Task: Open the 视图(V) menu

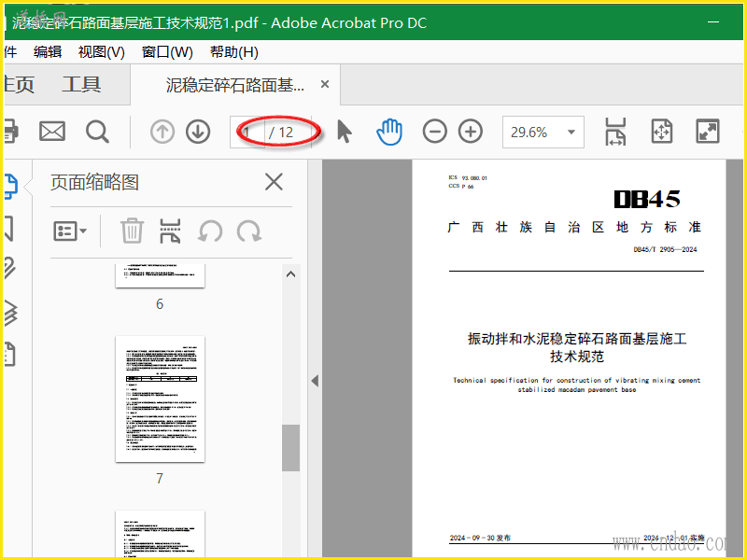Action: point(102,51)
